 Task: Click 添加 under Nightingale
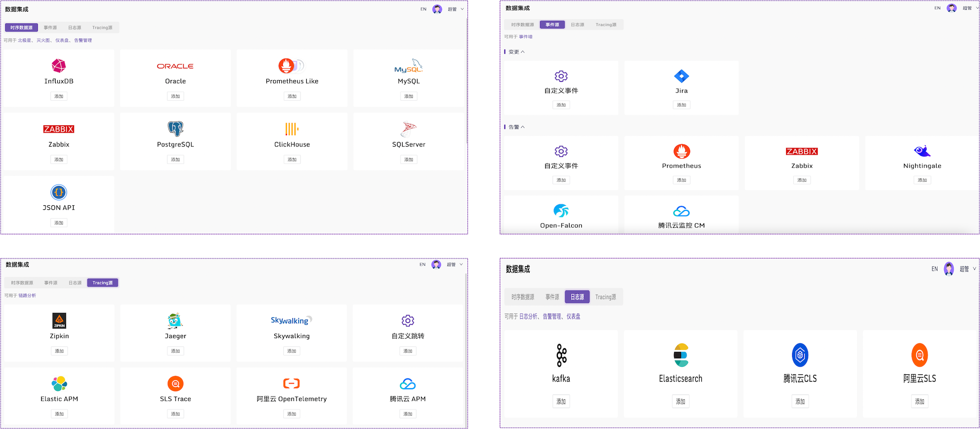(922, 180)
